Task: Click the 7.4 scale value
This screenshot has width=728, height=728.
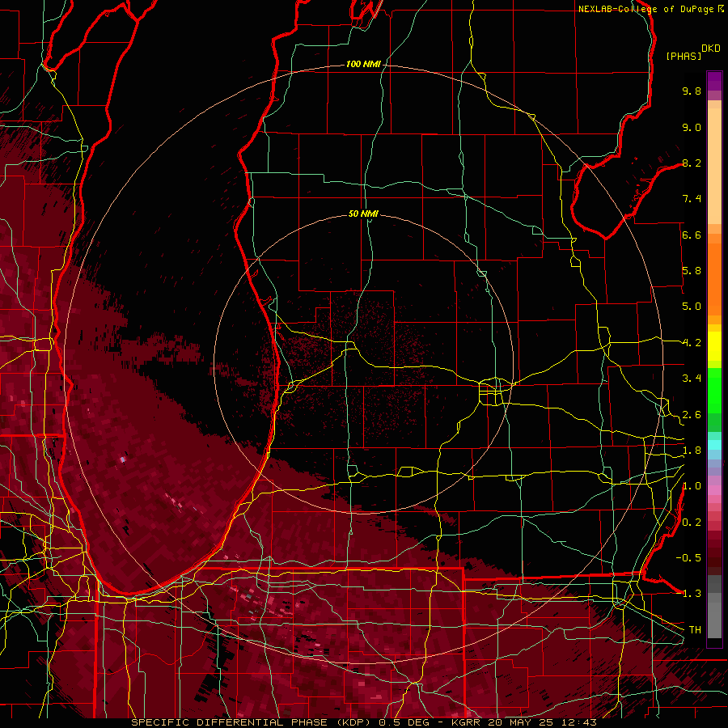Action: click(692, 199)
